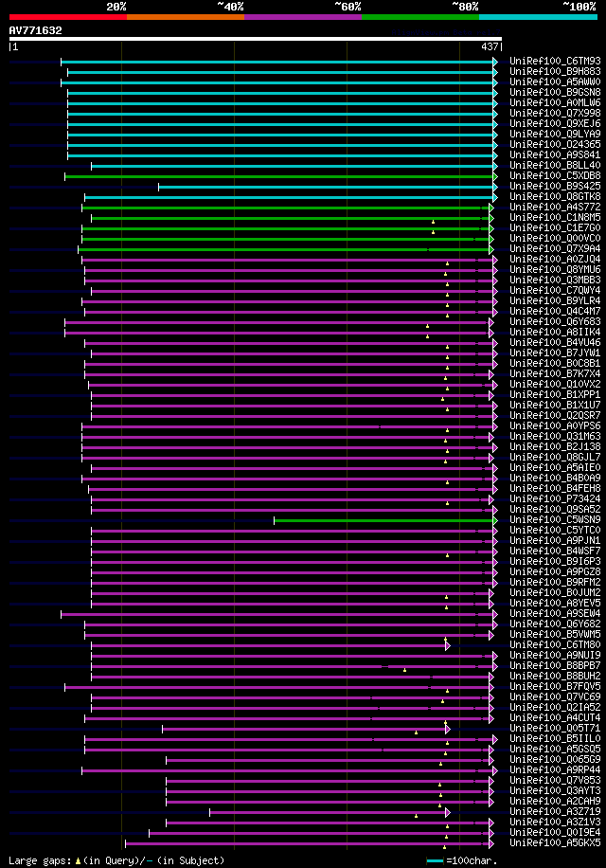
Task: Click the arrowhead ending the UniRef100_A4S772 bar
Action: tap(491, 208)
